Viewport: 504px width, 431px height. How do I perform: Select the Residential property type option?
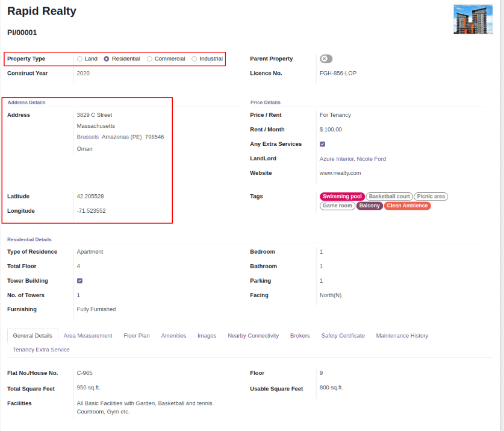(x=107, y=59)
